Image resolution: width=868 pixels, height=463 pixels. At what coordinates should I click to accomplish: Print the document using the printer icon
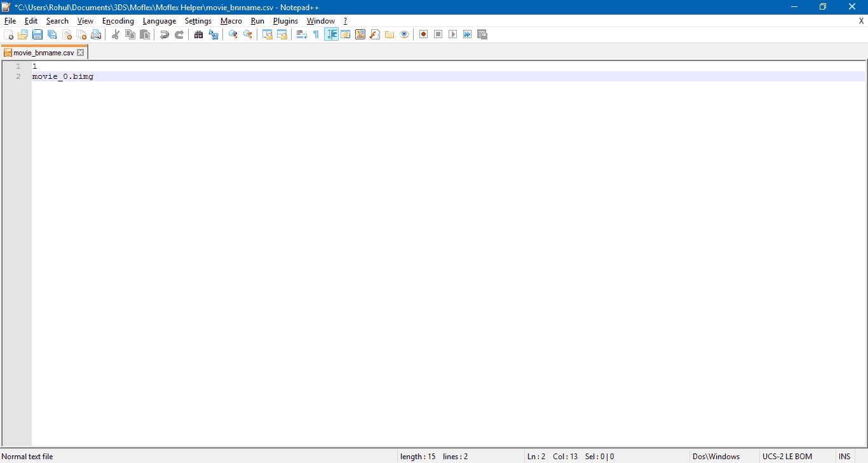[x=96, y=34]
